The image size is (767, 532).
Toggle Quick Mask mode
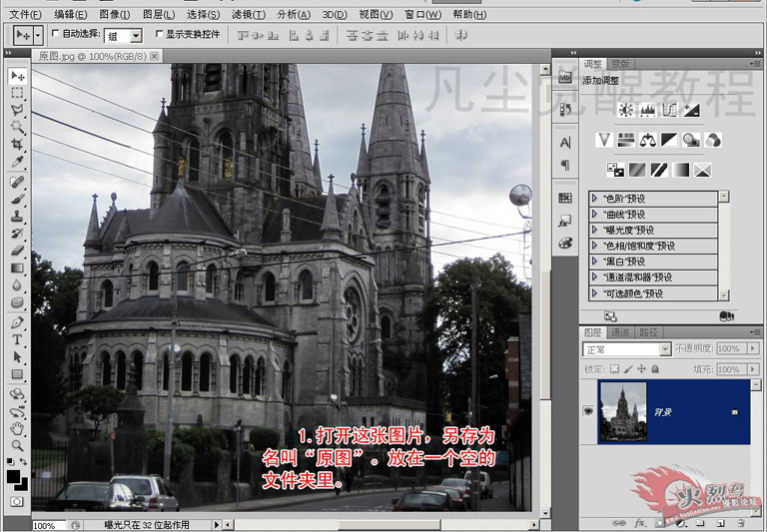17,502
